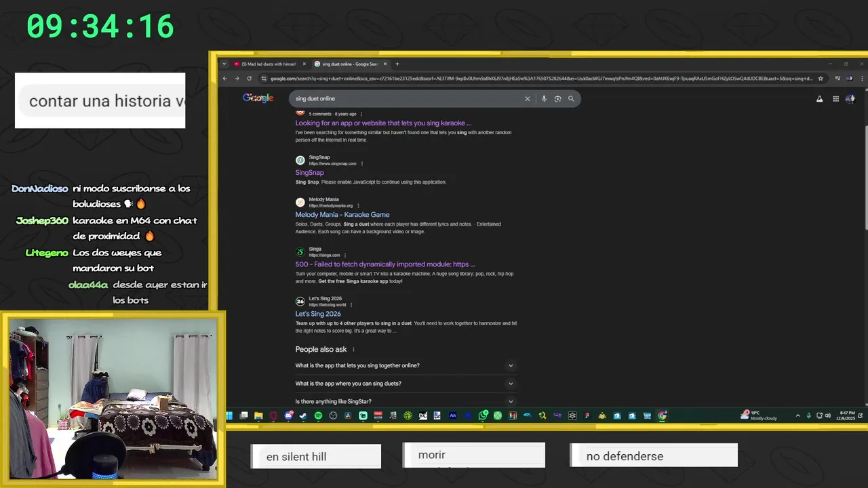Open WhatsApp from taskbar
The width and height of the screenshot is (868, 488).
click(x=483, y=415)
